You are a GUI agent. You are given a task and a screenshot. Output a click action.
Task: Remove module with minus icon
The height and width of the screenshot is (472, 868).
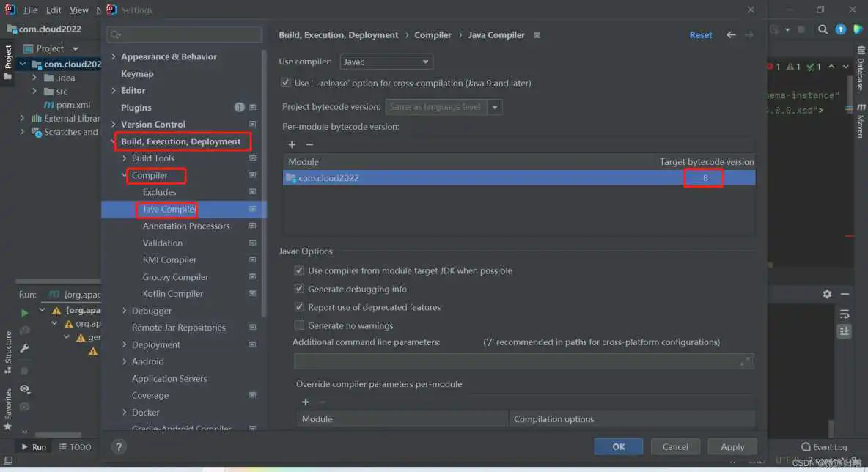309,145
